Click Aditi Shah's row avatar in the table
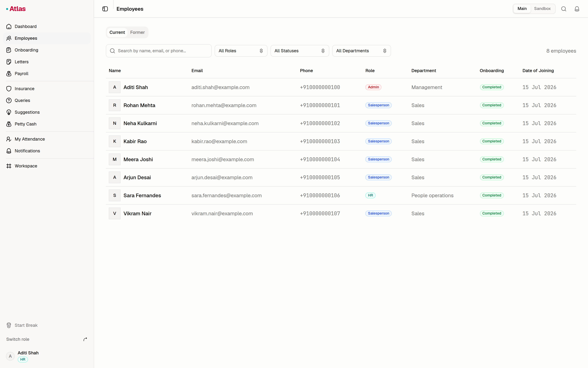 pos(115,87)
